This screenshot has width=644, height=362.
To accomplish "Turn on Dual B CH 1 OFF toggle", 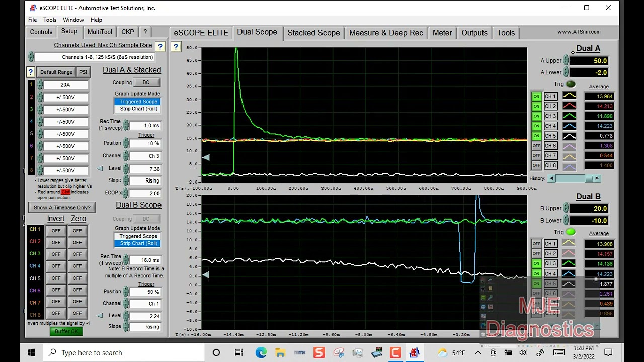I will pyautogui.click(x=536, y=244).
